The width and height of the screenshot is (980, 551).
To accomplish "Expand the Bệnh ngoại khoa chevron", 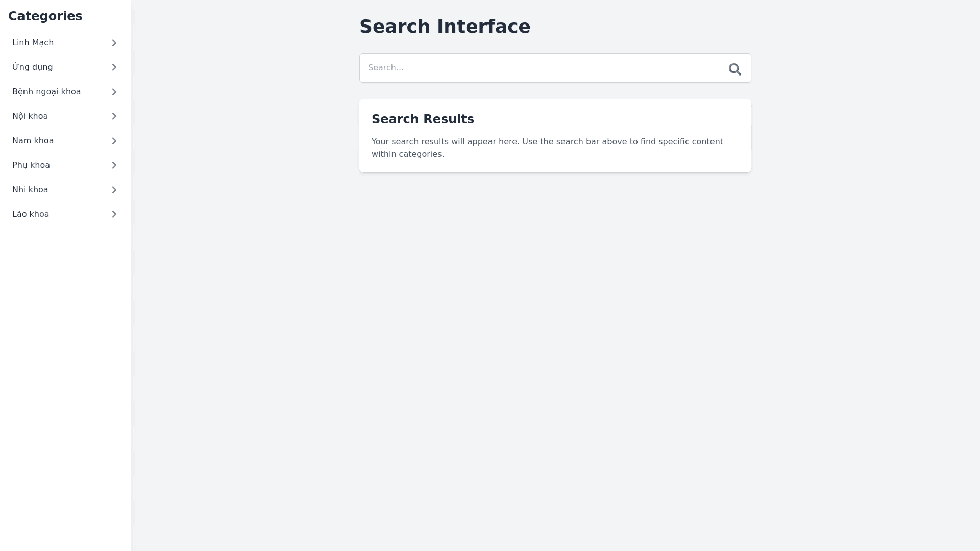I will click(x=114, y=92).
